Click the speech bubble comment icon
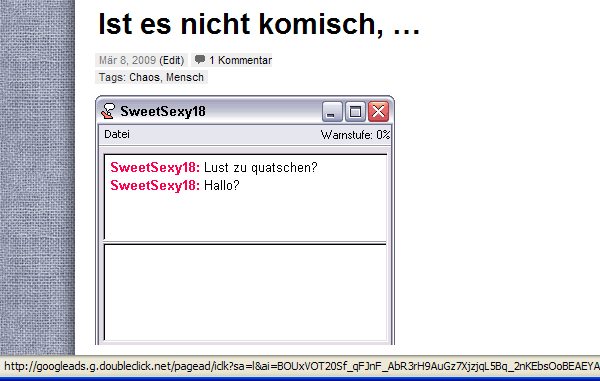This screenshot has height=381, width=600. pos(200,59)
